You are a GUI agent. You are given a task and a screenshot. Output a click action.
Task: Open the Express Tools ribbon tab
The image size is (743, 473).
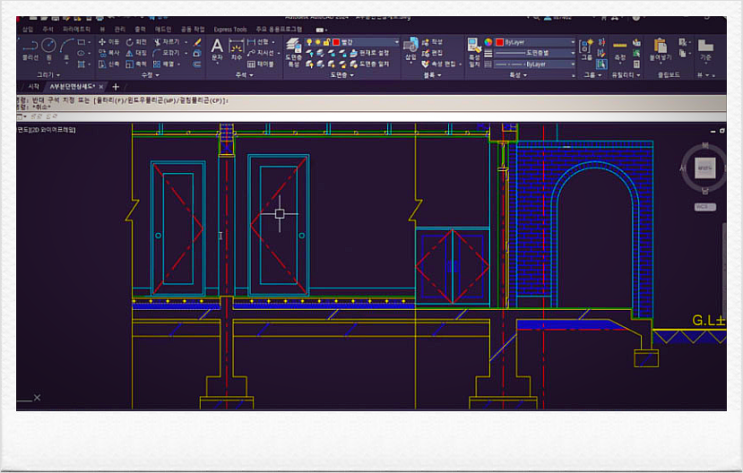coord(229,29)
